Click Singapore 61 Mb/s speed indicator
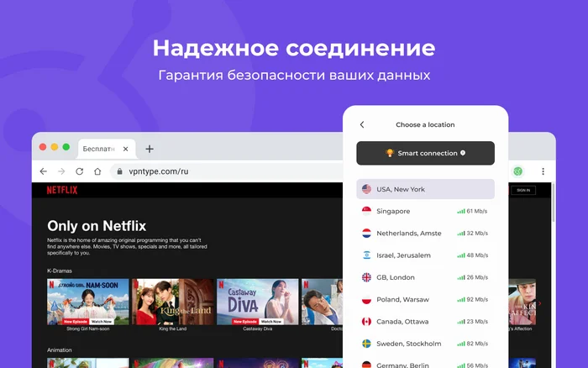 pyautogui.click(x=472, y=211)
